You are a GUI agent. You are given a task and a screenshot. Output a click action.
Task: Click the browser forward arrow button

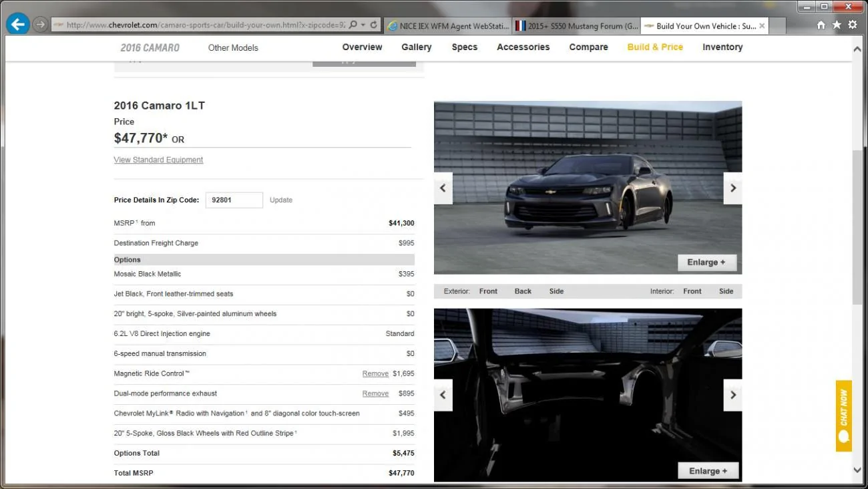pyautogui.click(x=41, y=25)
